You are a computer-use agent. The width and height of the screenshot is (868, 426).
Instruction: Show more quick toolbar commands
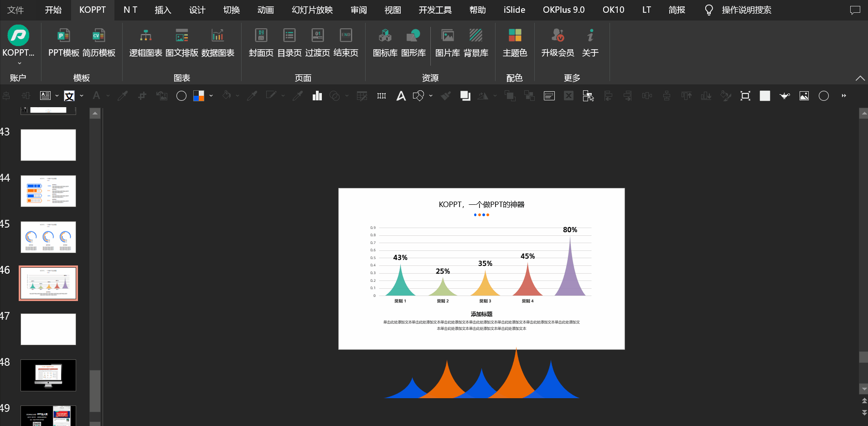tap(844, 96)
